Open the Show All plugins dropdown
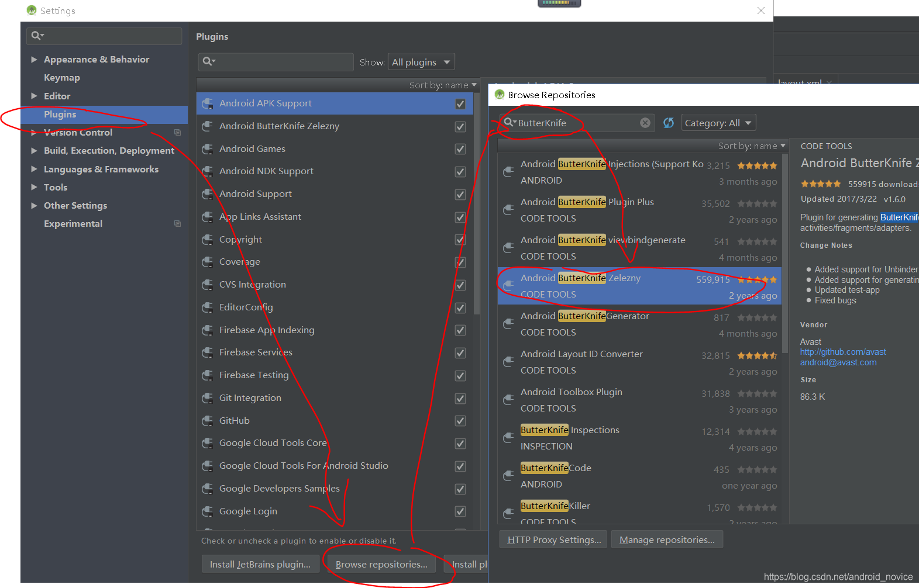Viewport: 919px width, 588px height. coord(421,62)
